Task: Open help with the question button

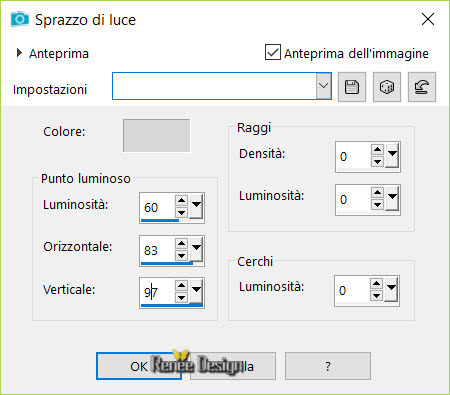Action: (328, 366)
